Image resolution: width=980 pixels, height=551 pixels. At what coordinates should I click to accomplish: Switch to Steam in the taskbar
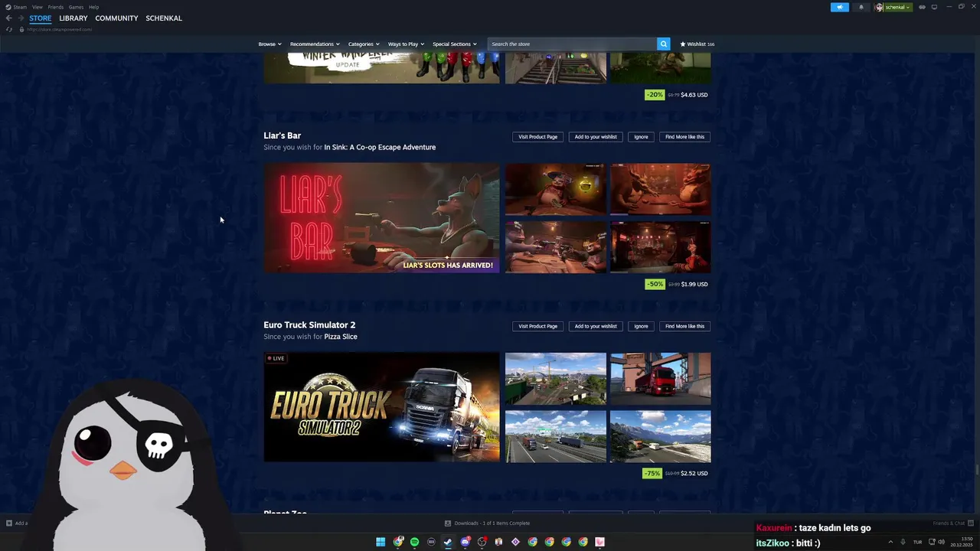pyautogui.click(x=448, y=542)
